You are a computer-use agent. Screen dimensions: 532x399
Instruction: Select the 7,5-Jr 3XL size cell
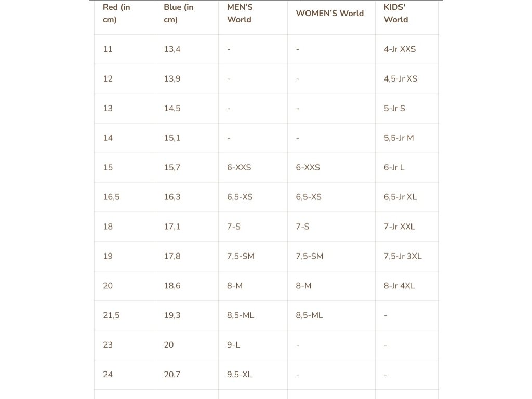[x=403, y=257]
